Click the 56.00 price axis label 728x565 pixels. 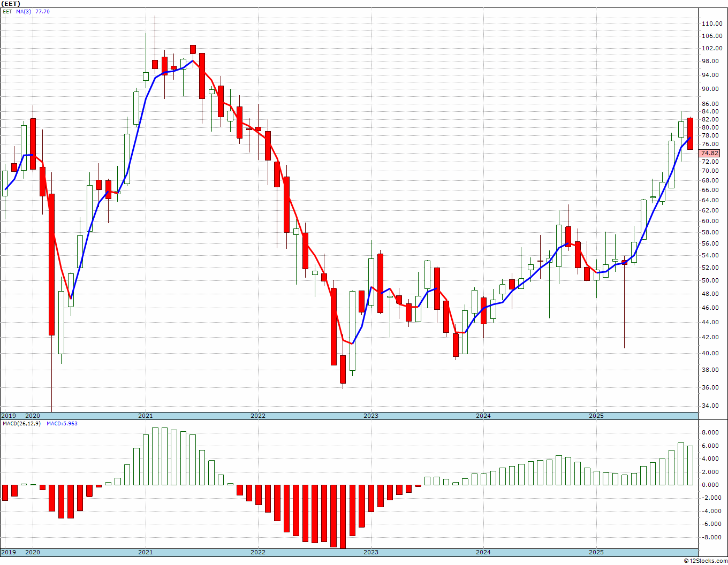click(711, 243)
